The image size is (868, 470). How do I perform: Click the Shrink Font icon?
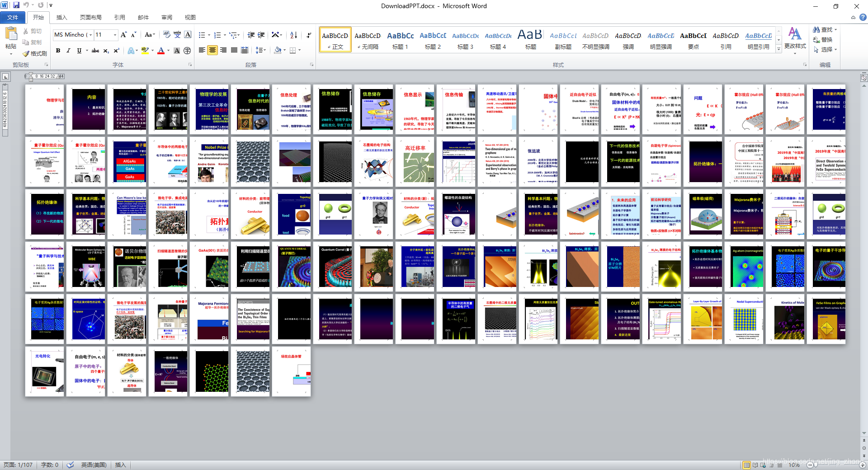click(x=134, y=35)
